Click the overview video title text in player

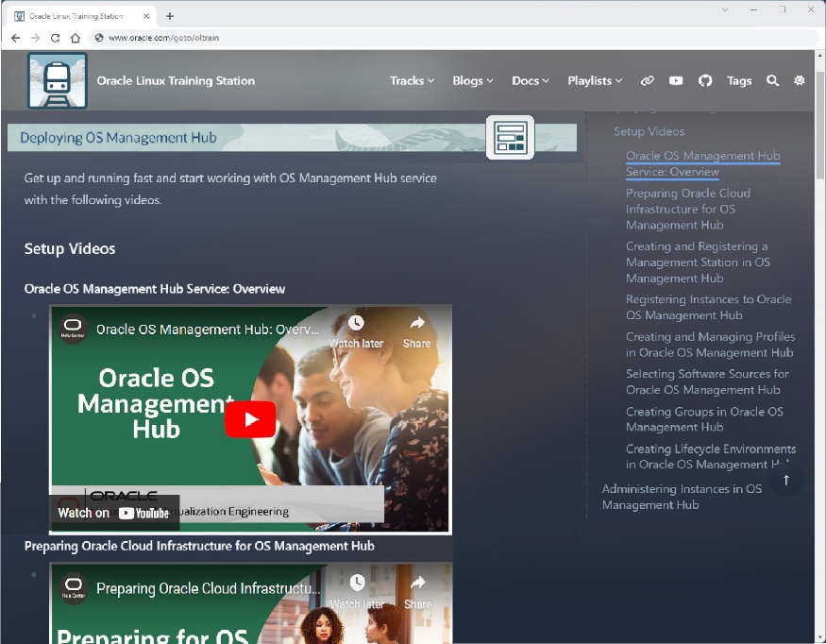[x=208, y=330]
